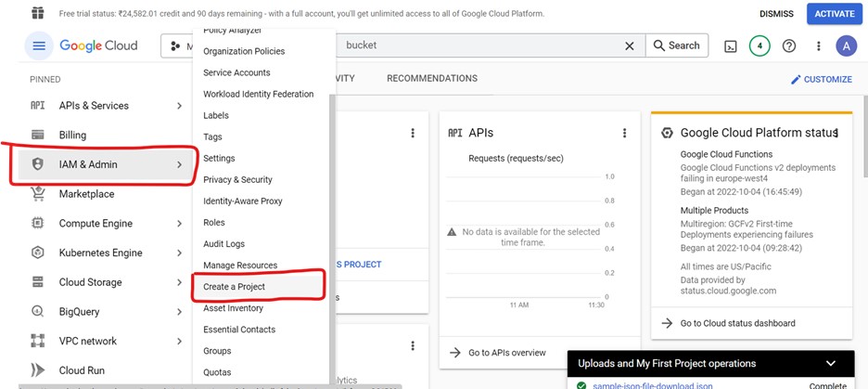Open the help question mark icon
The height and width of the screenshot is (389, 868).
coord(789,45)
